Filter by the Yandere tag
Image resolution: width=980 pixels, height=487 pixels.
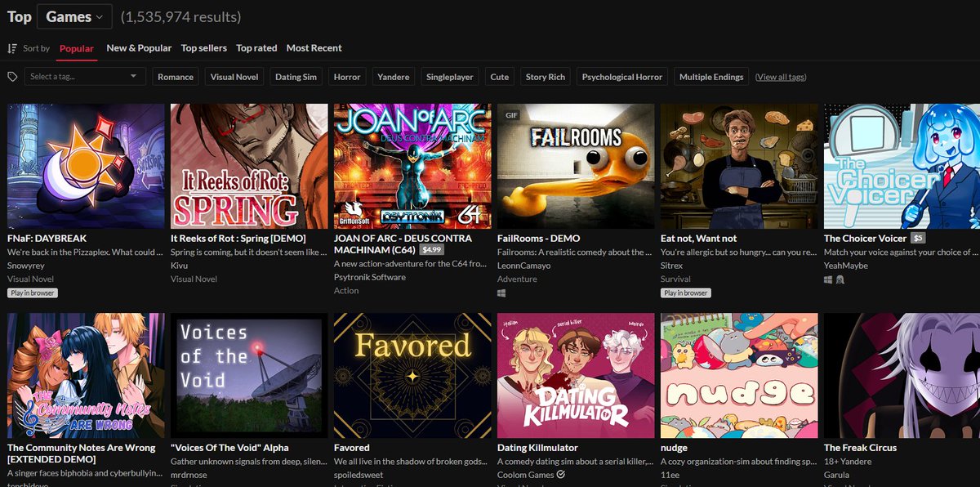click(x=394, y=77)
